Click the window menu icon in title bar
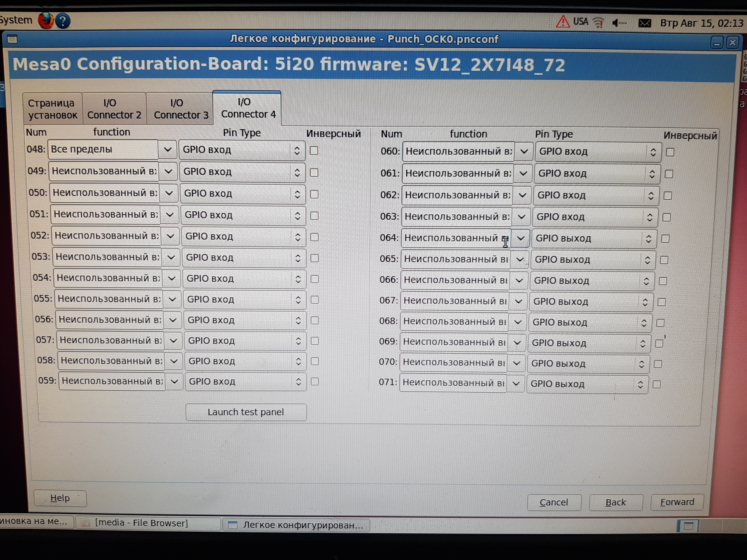 click(12, 39)
